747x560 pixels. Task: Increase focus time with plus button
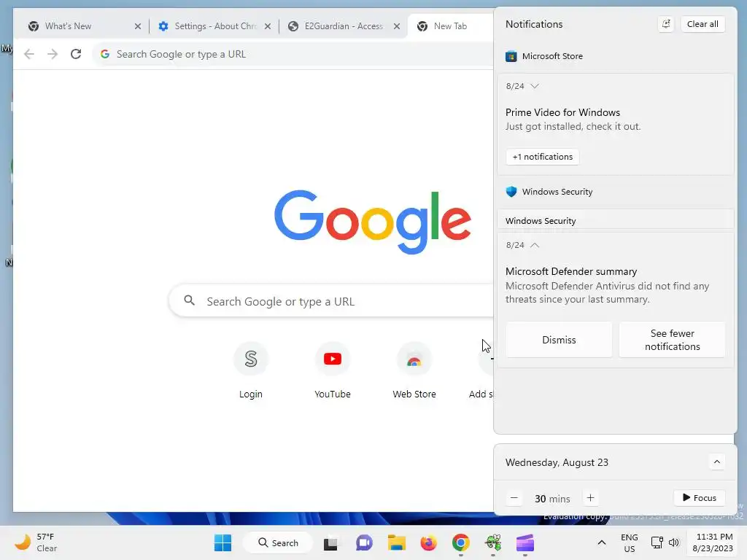pos(590,498)
